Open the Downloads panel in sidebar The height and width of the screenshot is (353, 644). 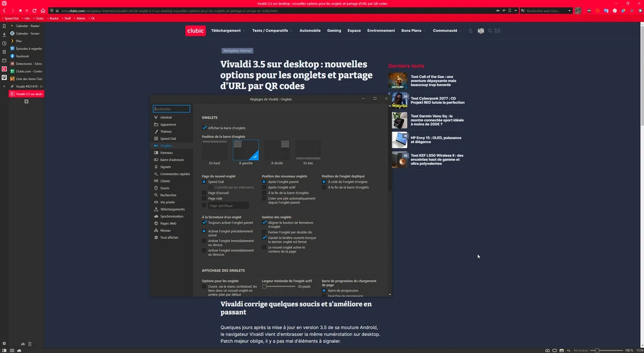(x=4, y=34)
